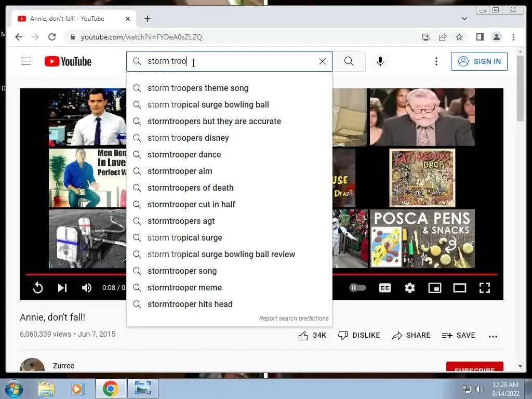Open Chrome three-dot menu
This screenshot has height=399, width=532.
(513, 37)
